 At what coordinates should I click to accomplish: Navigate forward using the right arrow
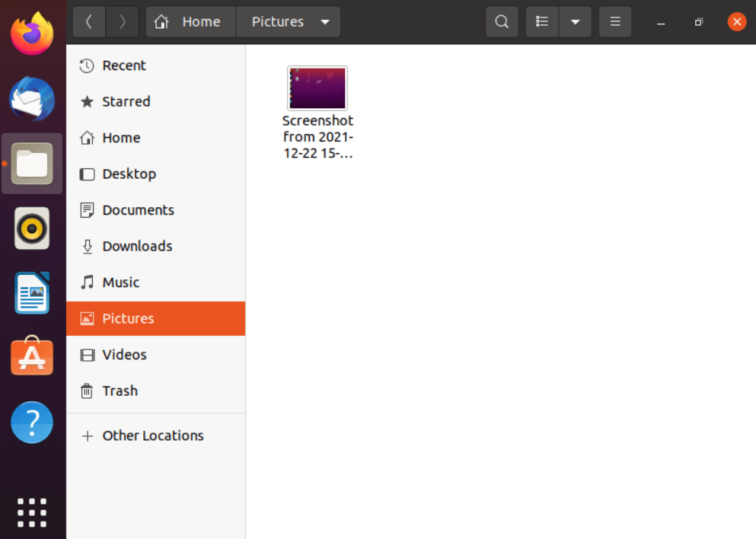122,21
